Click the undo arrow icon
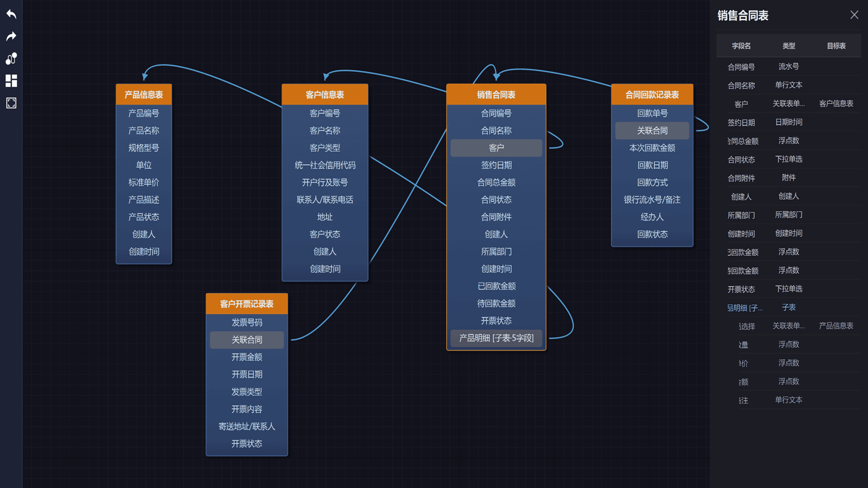 [x=11, y=14]
